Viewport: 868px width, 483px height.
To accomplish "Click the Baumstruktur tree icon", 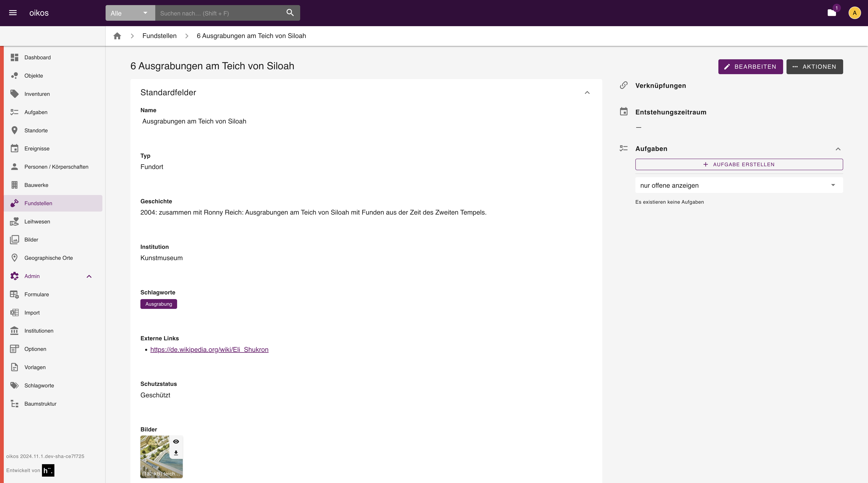I will [x=14, y=403].
